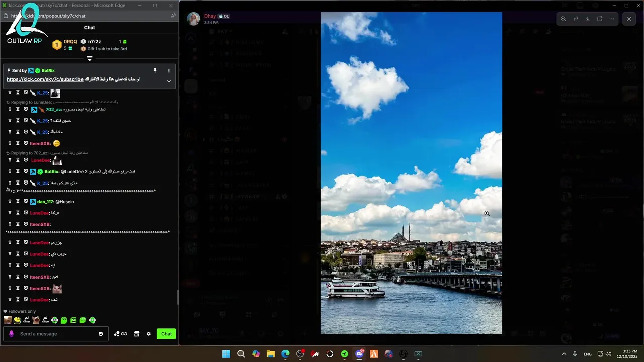Switch to Discord on taskbar
Screen dimensions: 644x362
359,354
